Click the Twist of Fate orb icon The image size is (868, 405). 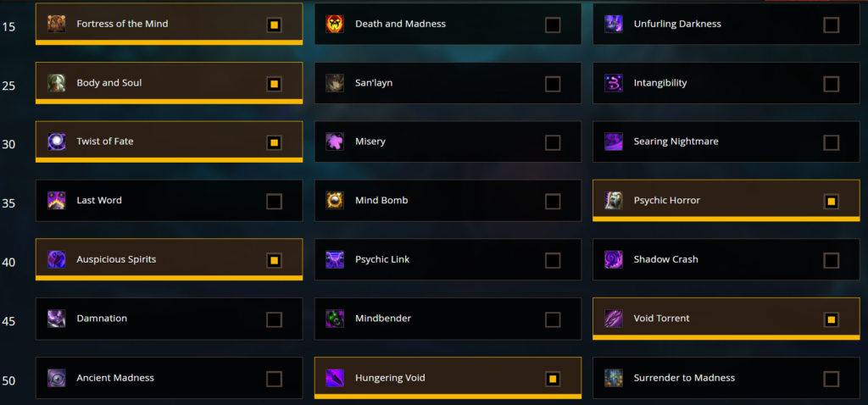[57, 141]
